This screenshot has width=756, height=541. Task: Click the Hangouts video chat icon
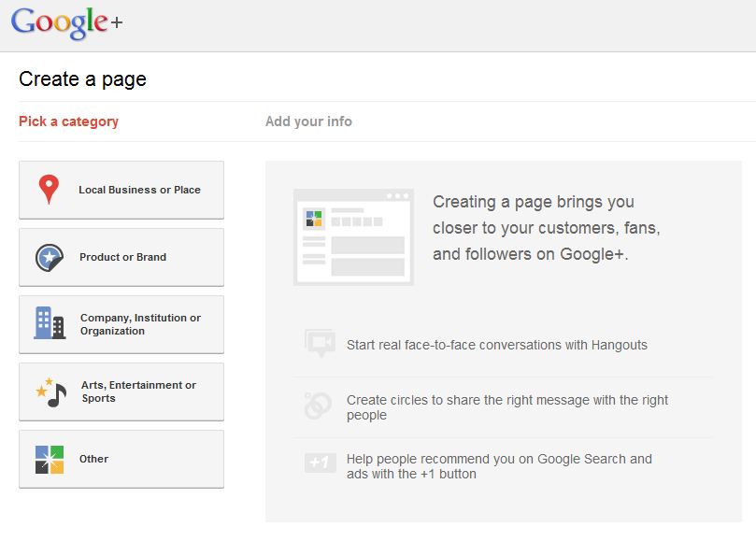(x=319, y=344)
